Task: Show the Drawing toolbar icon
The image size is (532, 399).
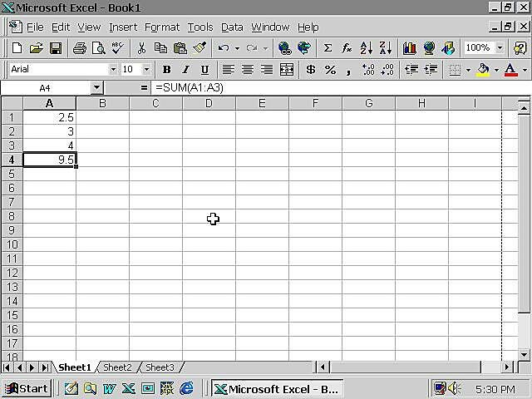Action: [x=448, y=48]
